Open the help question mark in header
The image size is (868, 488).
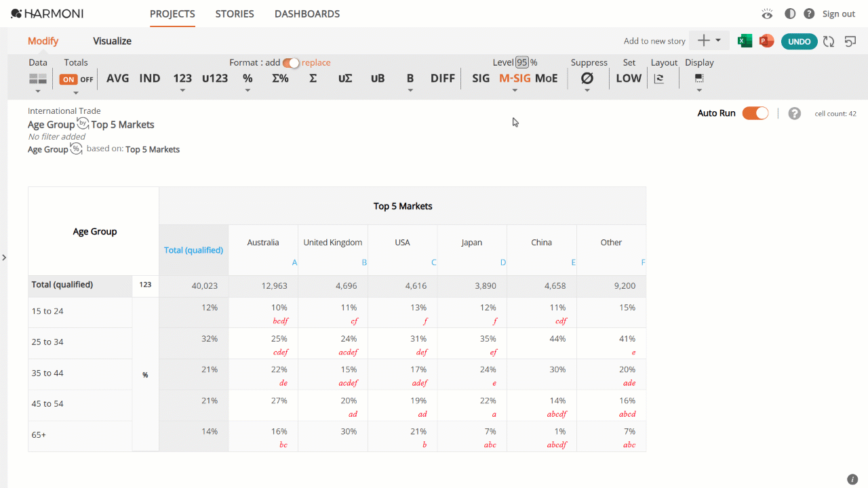coord(809,14)
